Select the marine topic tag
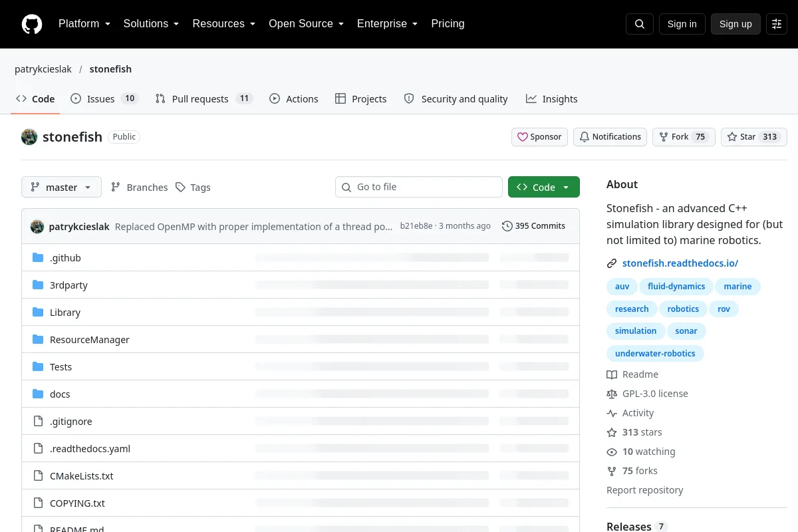798x532 pixels. tap(737, 287)
